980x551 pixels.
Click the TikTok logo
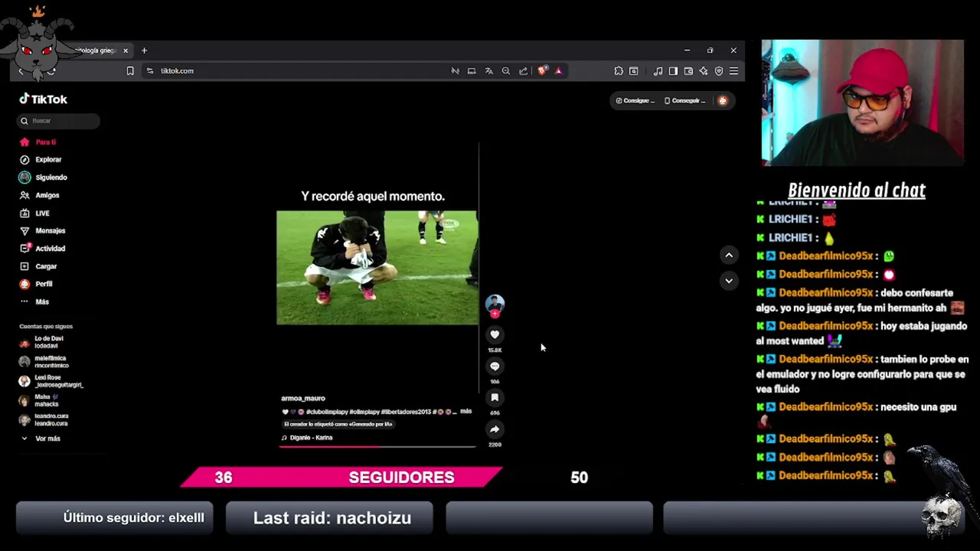tap(44, 99)
